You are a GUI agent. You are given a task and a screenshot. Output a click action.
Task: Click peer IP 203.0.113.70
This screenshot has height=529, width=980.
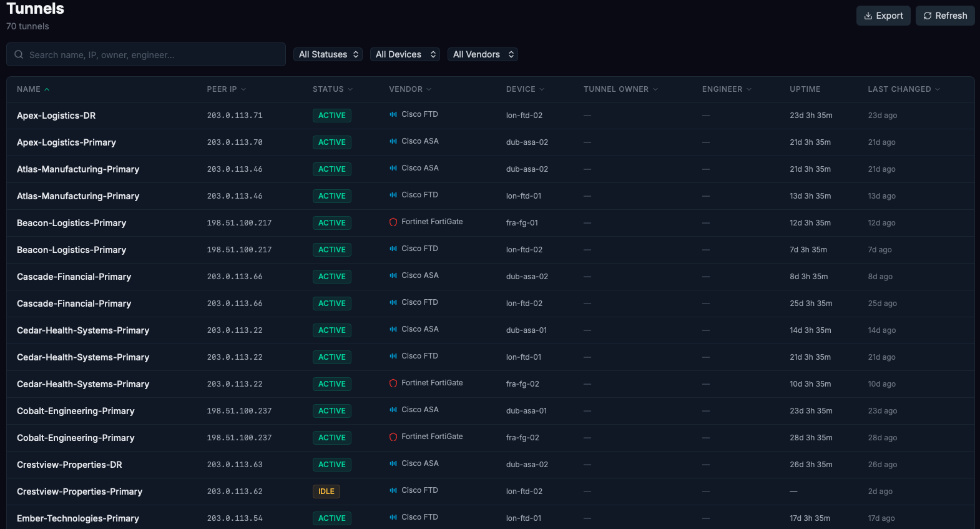(x=235, y=142)
